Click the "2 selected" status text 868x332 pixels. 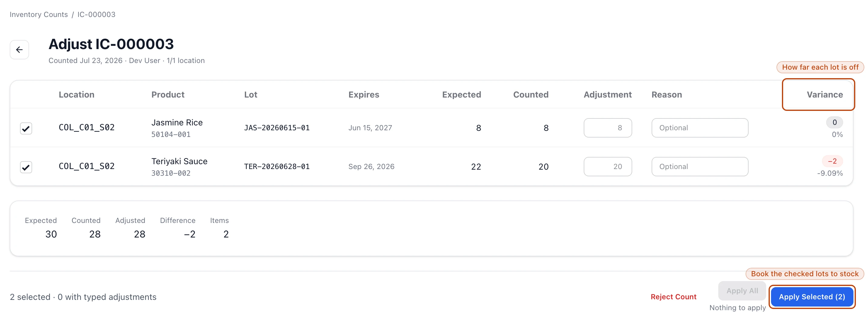point(30,297)
